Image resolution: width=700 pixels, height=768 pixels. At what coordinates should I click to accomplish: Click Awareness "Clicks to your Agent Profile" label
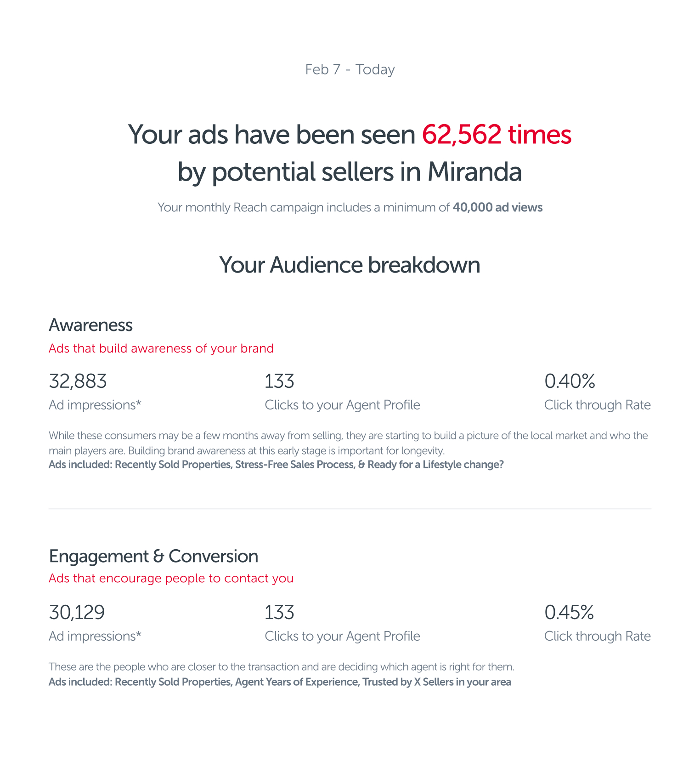click(x=342, y=405)
